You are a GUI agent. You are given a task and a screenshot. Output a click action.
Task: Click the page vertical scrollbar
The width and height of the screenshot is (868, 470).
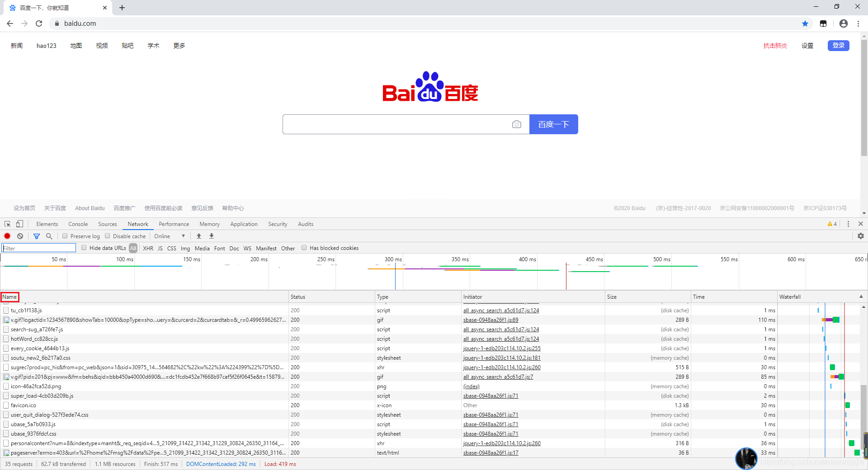coord(864,97)
